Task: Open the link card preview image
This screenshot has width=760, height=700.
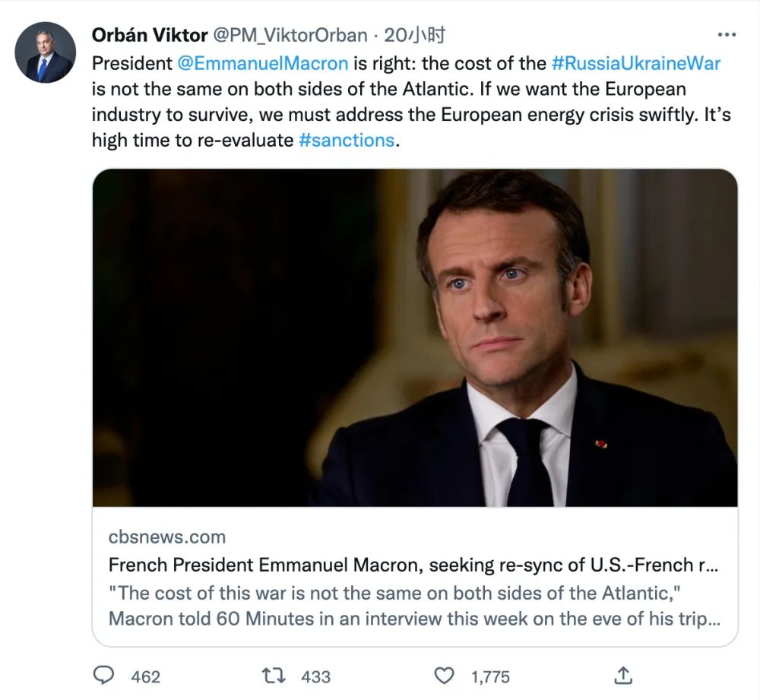Action: click(415, 337)
